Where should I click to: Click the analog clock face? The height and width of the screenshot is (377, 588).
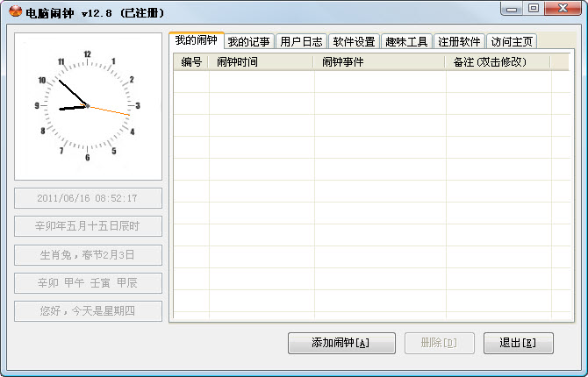point(88,106)
